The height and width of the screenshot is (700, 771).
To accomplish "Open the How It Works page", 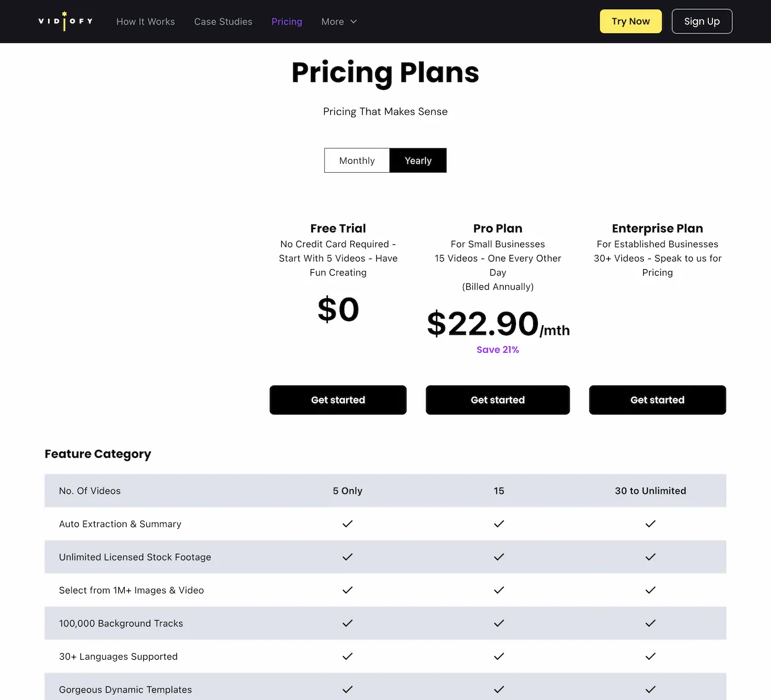I will click(x=146, y=21).
